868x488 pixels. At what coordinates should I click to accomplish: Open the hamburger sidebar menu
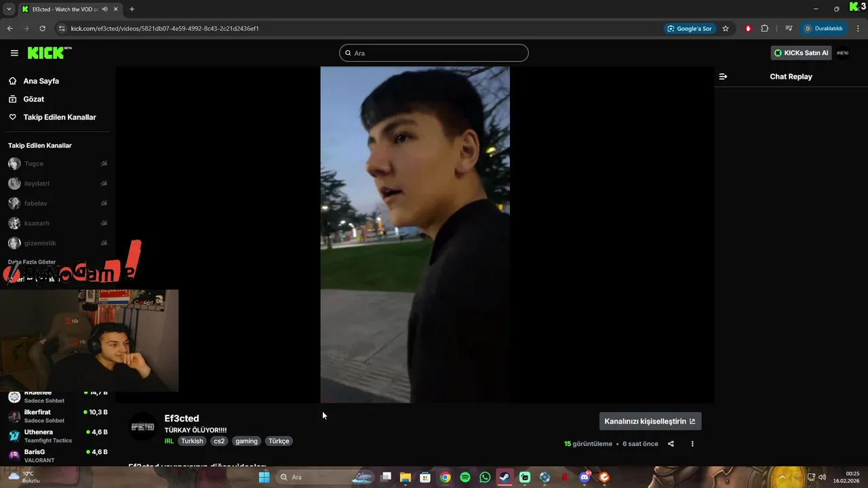click(14, 53)
